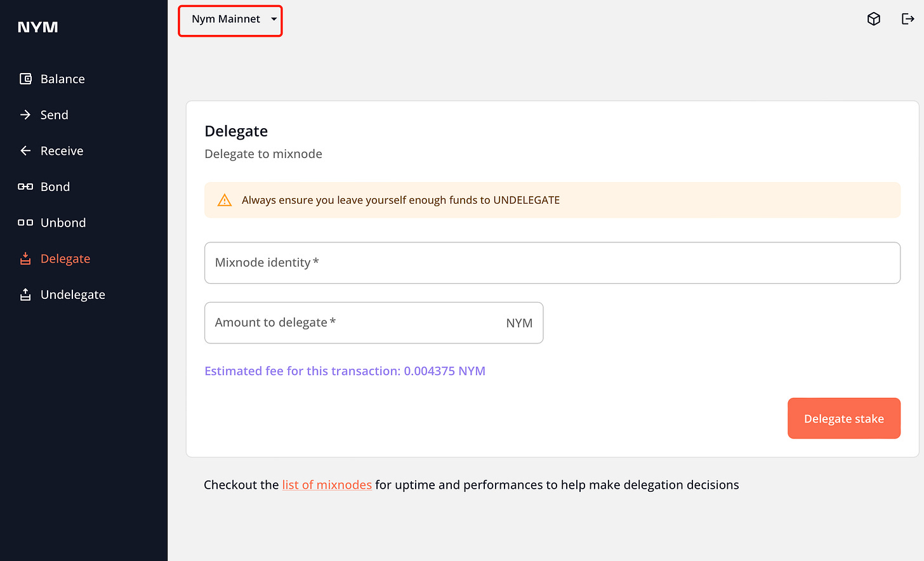The height and width of the screenshot is (561, 924).
Task: Click the Receive arrow icon
Action: pyautogui.click(x=25, y=150)
